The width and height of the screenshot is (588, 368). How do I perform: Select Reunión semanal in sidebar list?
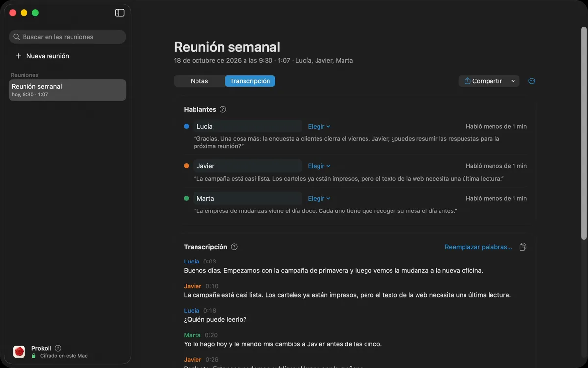[68, 90]
